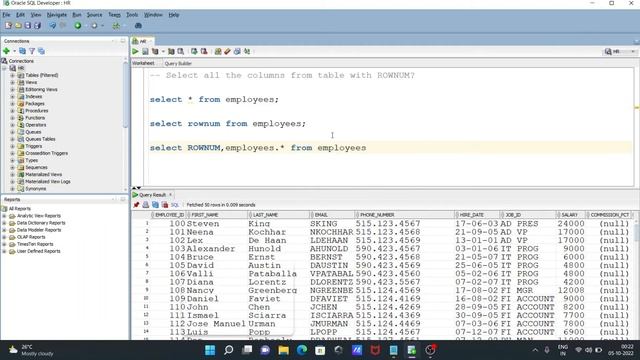Click the green Run Statement icon
This screenshot has height=360, width=640.
(135, 51)
